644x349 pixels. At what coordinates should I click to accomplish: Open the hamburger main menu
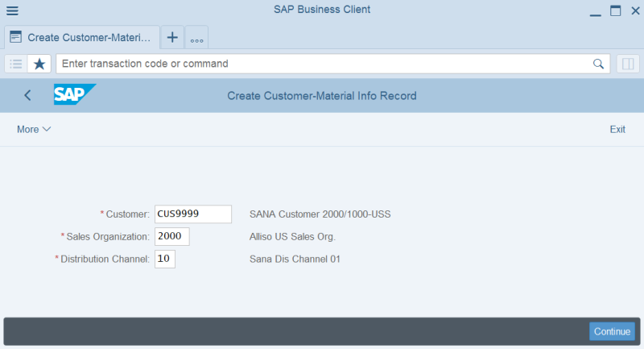(12, 10)
